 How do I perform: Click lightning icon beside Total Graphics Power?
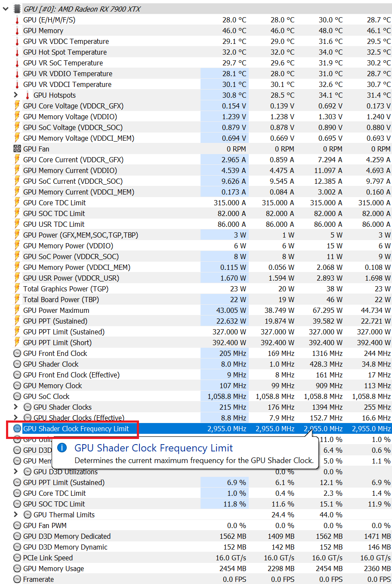[x=17, y=288]
